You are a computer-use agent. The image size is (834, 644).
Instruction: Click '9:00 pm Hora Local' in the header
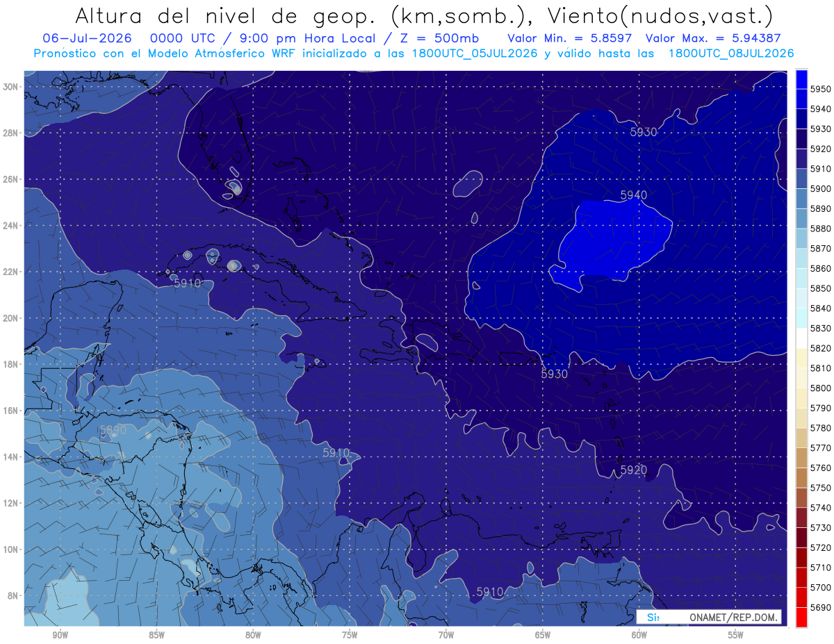click(307, 38)
